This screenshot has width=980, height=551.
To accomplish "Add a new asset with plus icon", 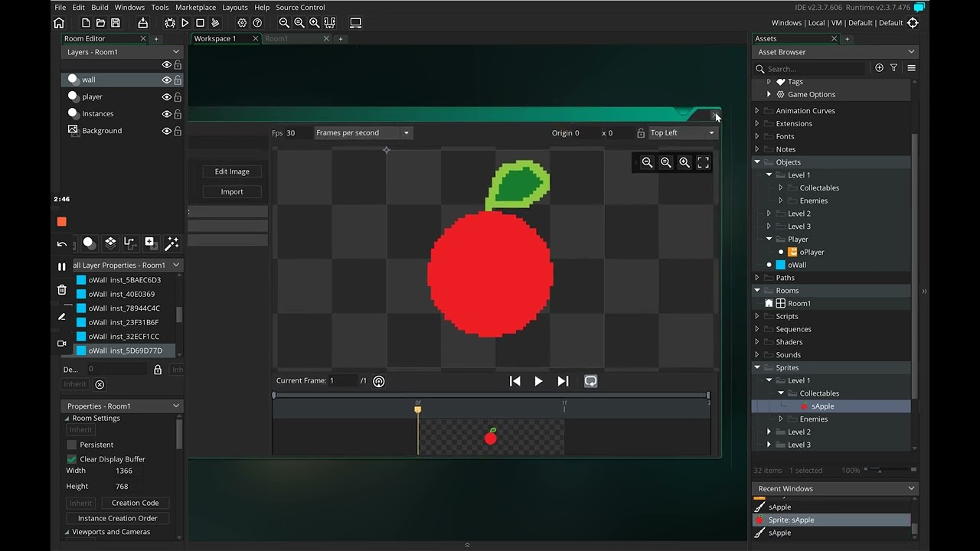I will (x=879, y=68).
